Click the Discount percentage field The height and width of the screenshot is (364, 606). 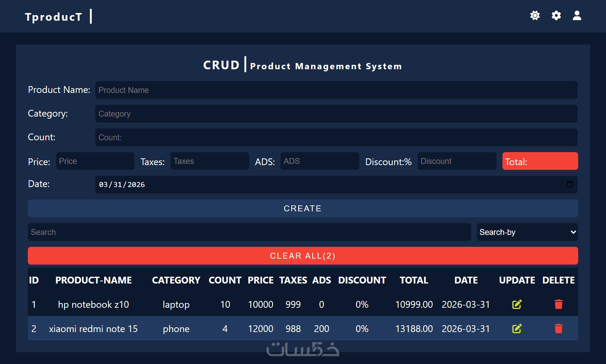[457, 161]
